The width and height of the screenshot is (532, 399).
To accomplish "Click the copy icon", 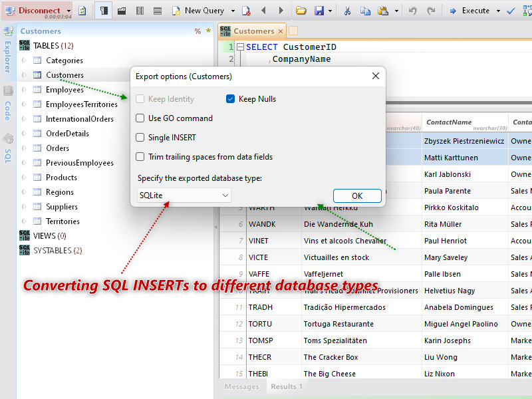I will click(x=365, y=11).
